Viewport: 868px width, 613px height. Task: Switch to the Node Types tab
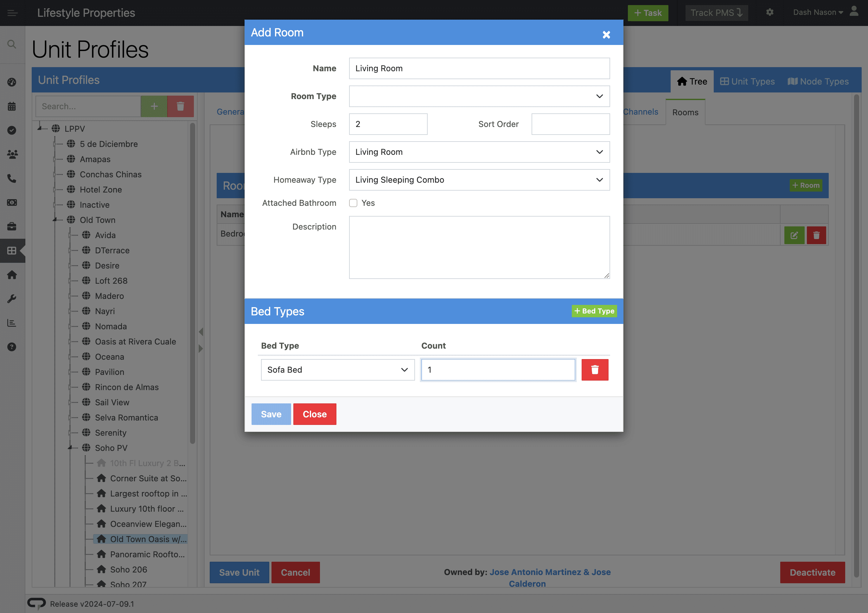(818, 81)
